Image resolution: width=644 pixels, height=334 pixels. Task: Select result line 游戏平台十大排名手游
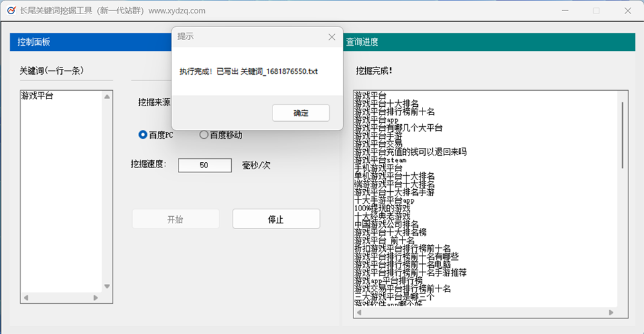(x=394, y=192)
